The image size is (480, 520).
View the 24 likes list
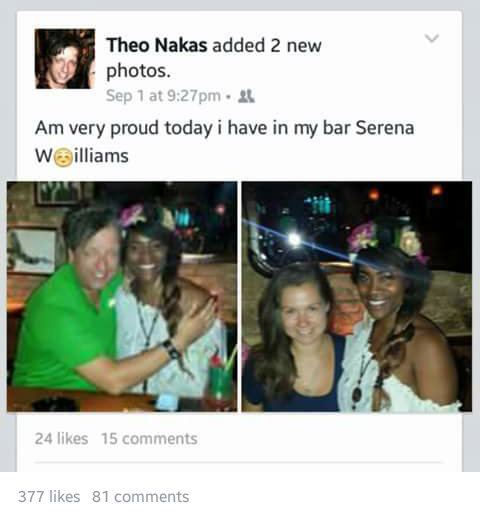(x=61, y=439)
